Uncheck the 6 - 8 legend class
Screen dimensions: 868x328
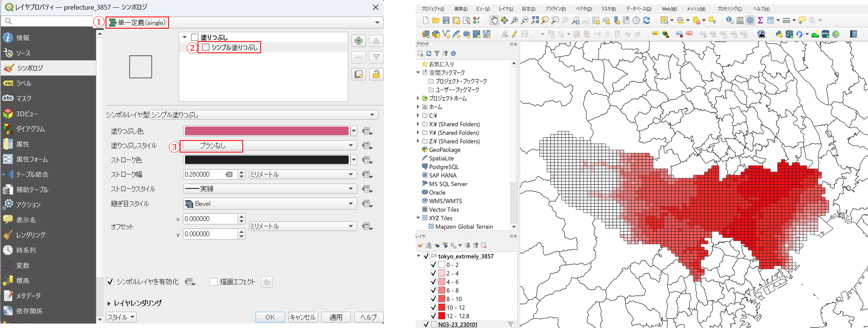point(433,290)
